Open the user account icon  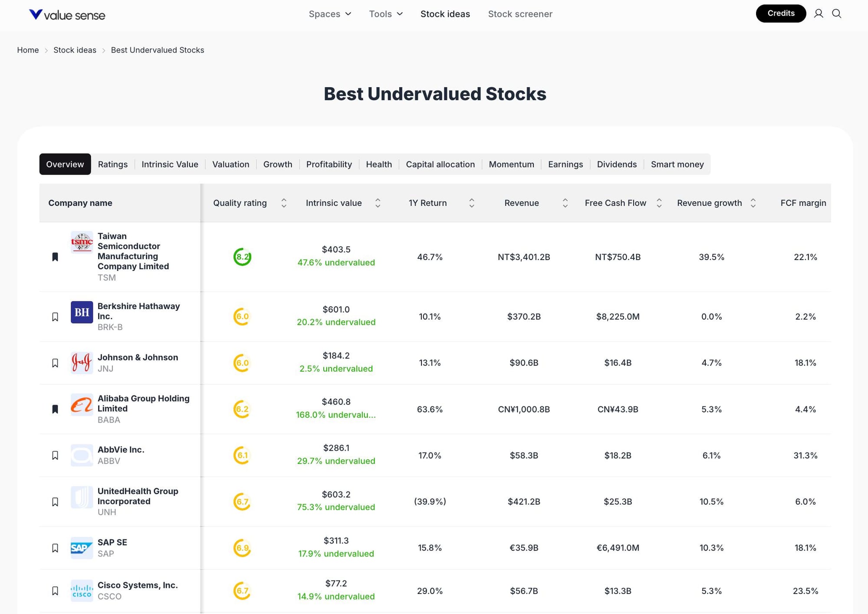819,14
